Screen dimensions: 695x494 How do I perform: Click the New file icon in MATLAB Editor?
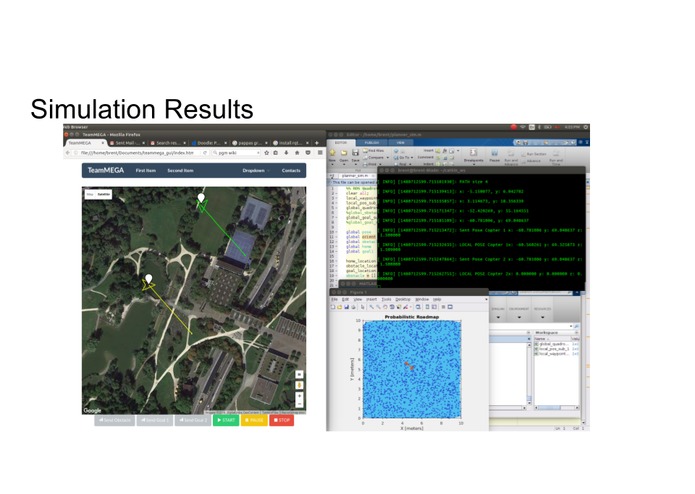click(x=332, y=155)
